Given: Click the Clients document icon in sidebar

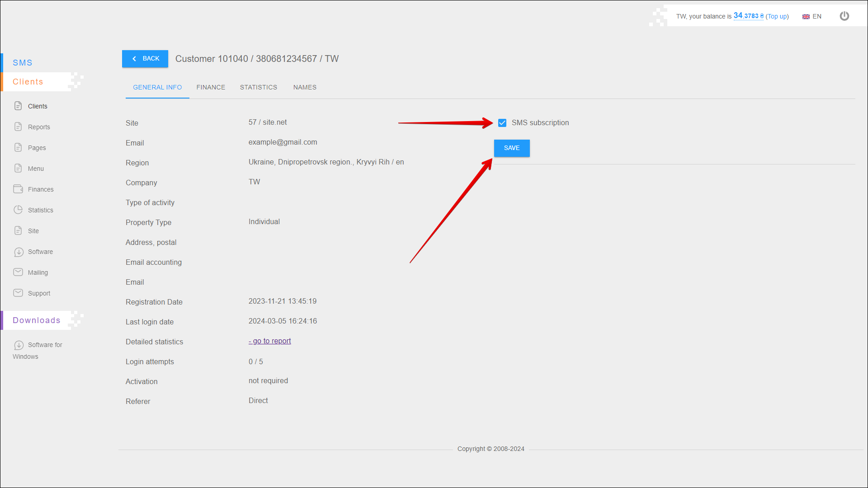Looking at the screenshot, I should (18, 106).
